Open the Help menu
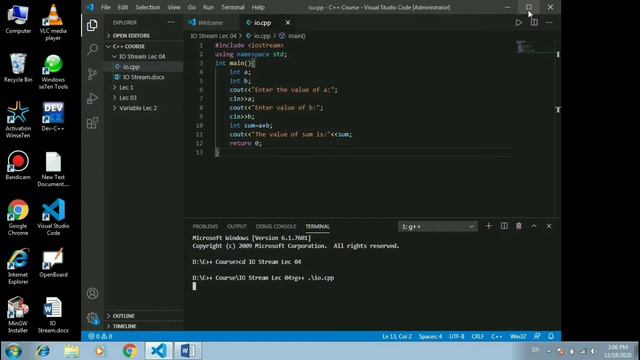 point(258,7)
